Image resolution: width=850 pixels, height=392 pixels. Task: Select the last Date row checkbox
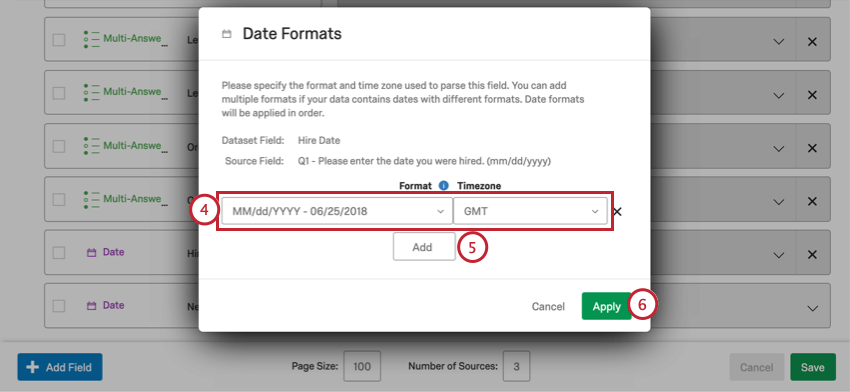[x=59, y=306]
